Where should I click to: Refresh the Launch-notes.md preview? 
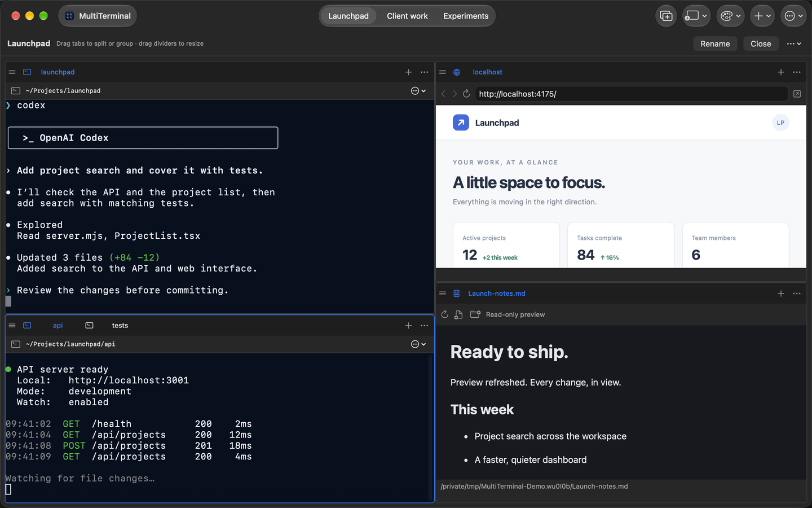444,314
